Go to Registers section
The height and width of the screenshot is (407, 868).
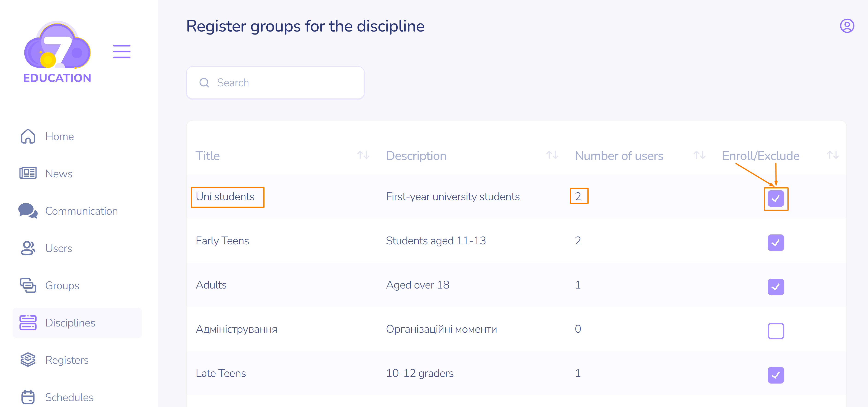[67, 360]
